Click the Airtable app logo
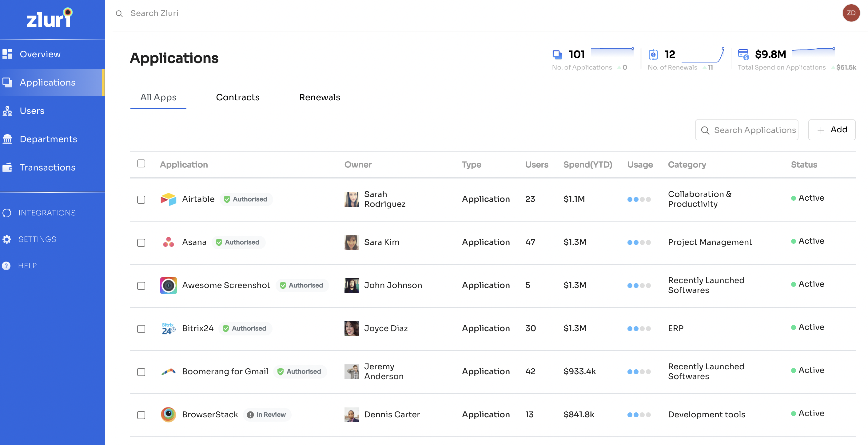This screenshot has height=445, width=868. tap(168, 199)
